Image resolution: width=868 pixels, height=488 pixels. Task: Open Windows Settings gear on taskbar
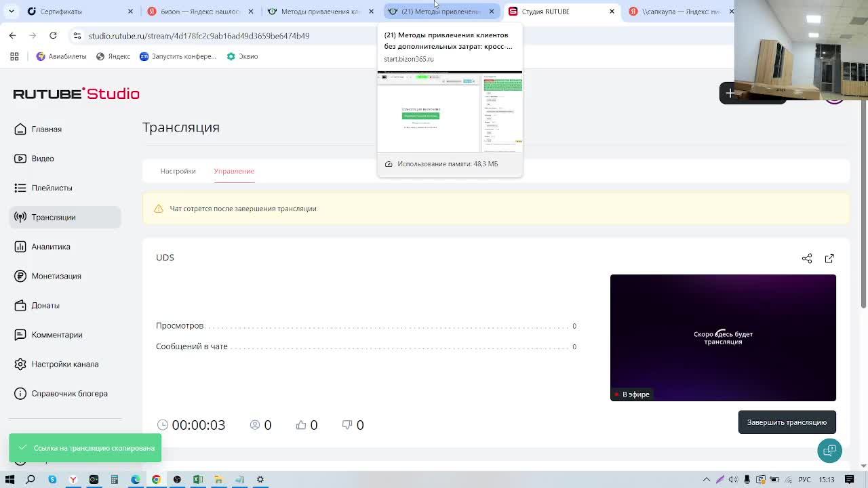point(260,479)
